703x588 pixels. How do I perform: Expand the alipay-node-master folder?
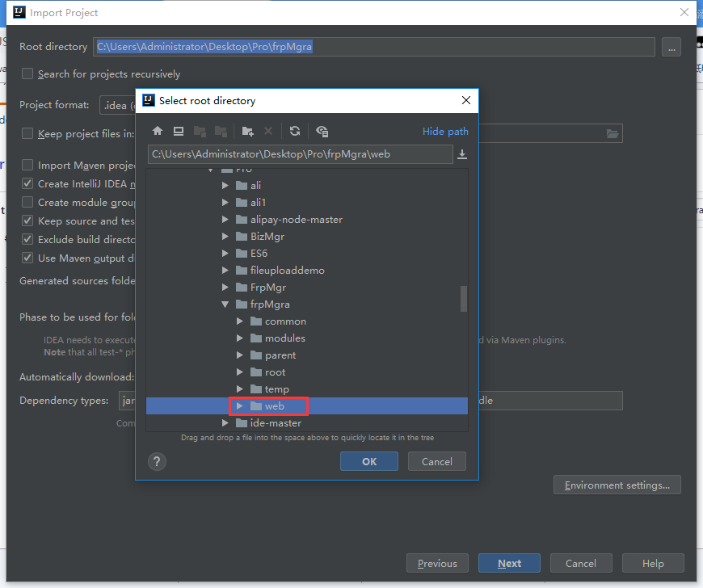(225, 220)
